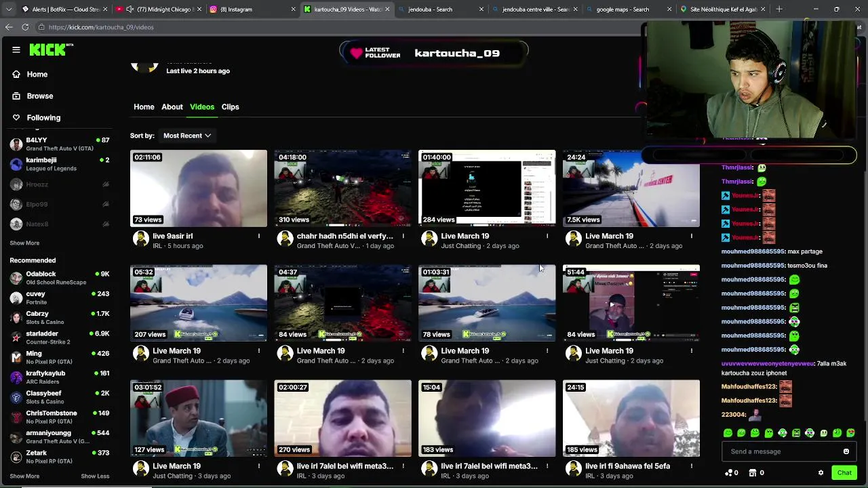Image resolution: width=868 pixels, height=488 pixels.
Task: Open offline channel Hroozz
Action: coord(59,184)
